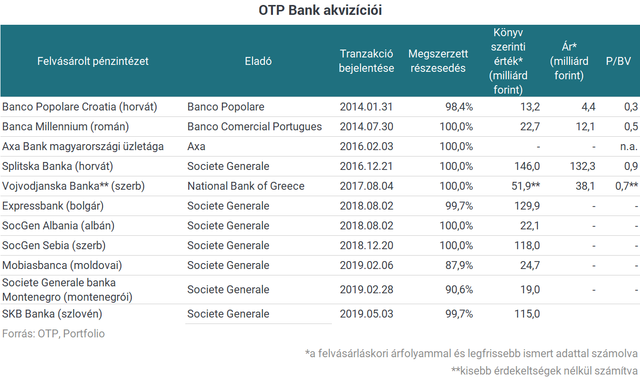640x378 pixels.
Task: Click the date '2019.05.03' cell
Action: pos(366,314)
